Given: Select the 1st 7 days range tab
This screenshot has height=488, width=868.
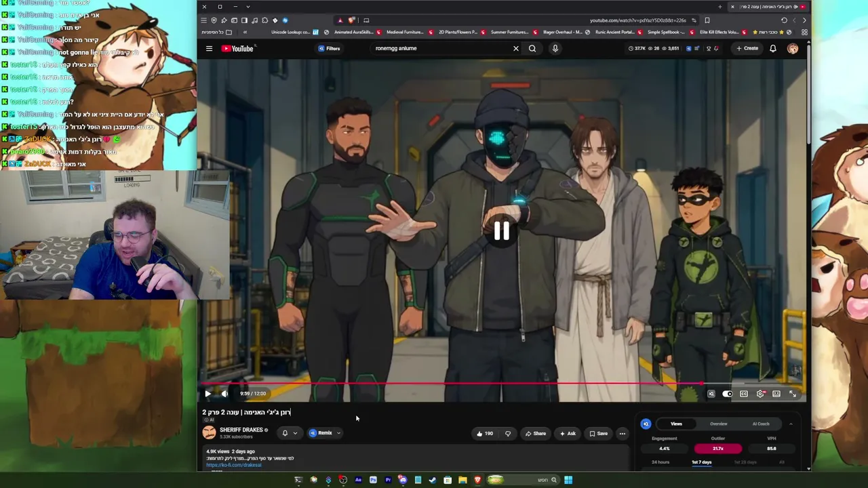Looking at the screenshot, I should coord(702,462).
